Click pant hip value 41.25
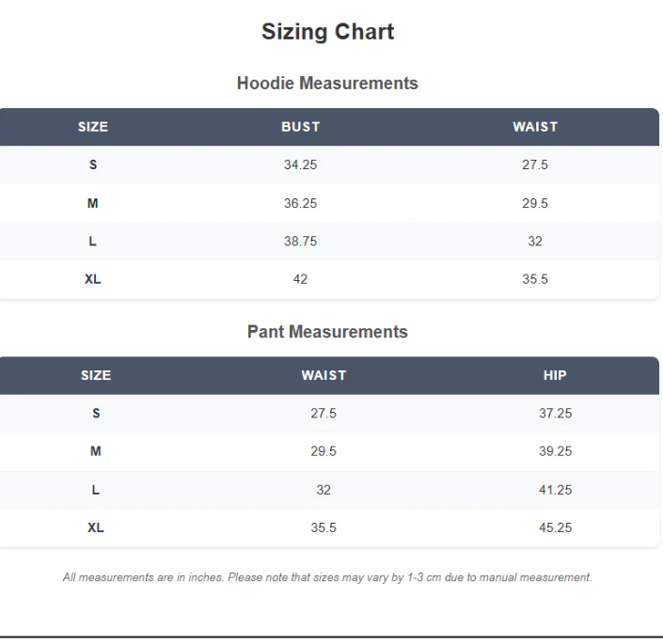 click(x=555, y=490)
